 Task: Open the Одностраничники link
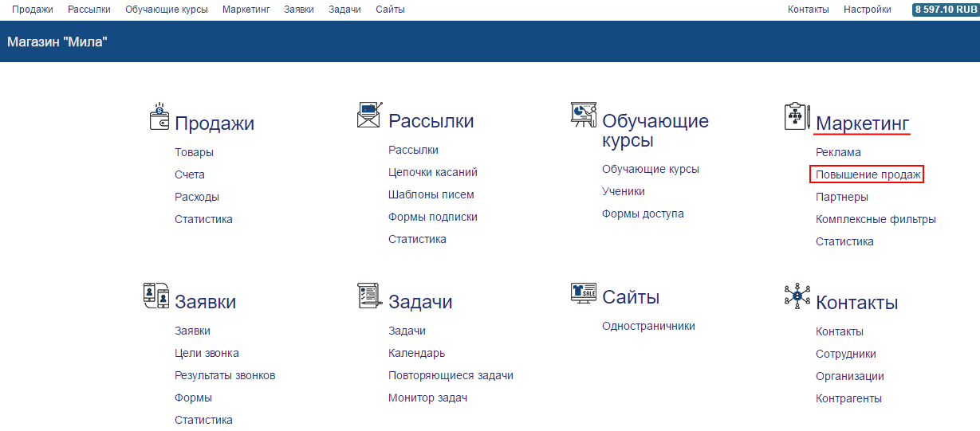pyautogui.click(x=648, y=326)
